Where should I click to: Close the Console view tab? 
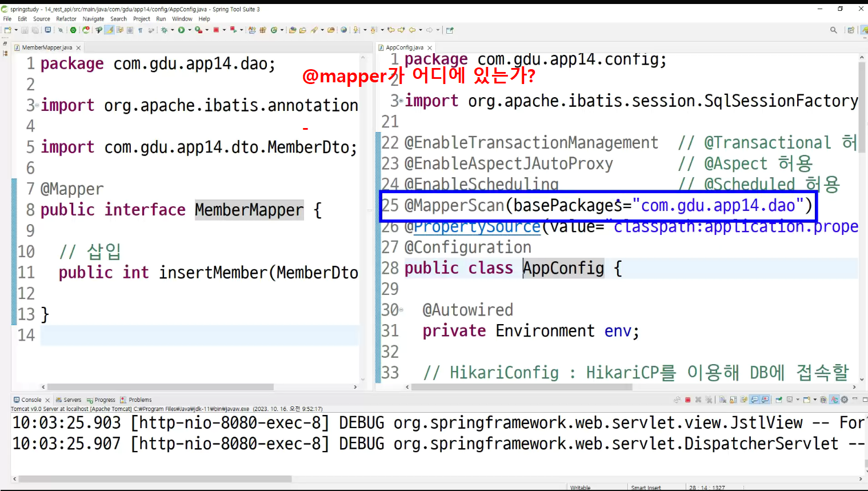click(47, 400)
